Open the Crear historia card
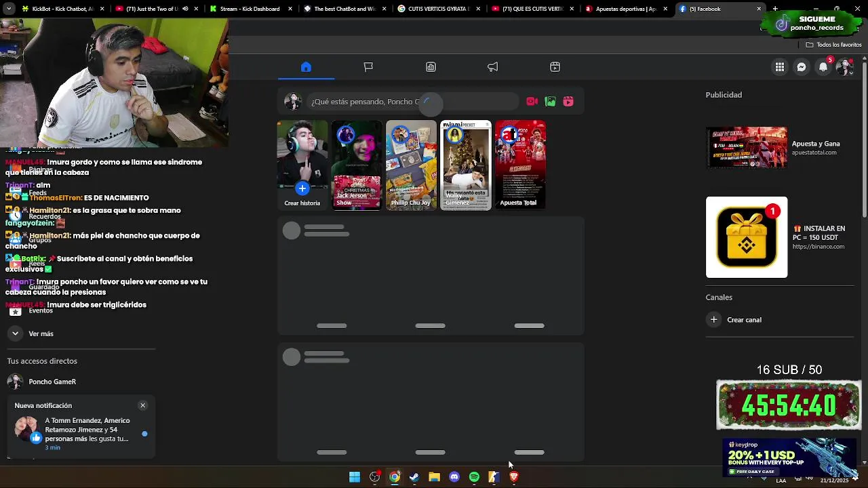The width and height of the screenshot is (868, 488). click(x=302, y=165)
